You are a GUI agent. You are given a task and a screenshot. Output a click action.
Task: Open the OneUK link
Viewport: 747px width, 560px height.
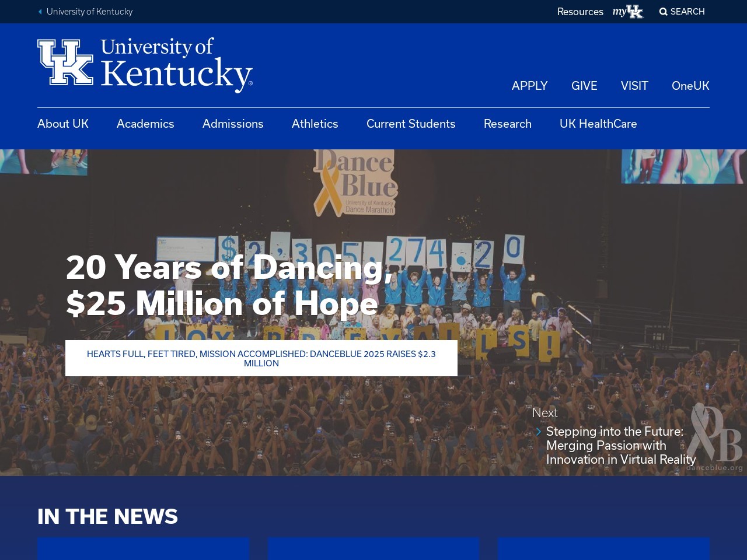[x=690, y=86]
